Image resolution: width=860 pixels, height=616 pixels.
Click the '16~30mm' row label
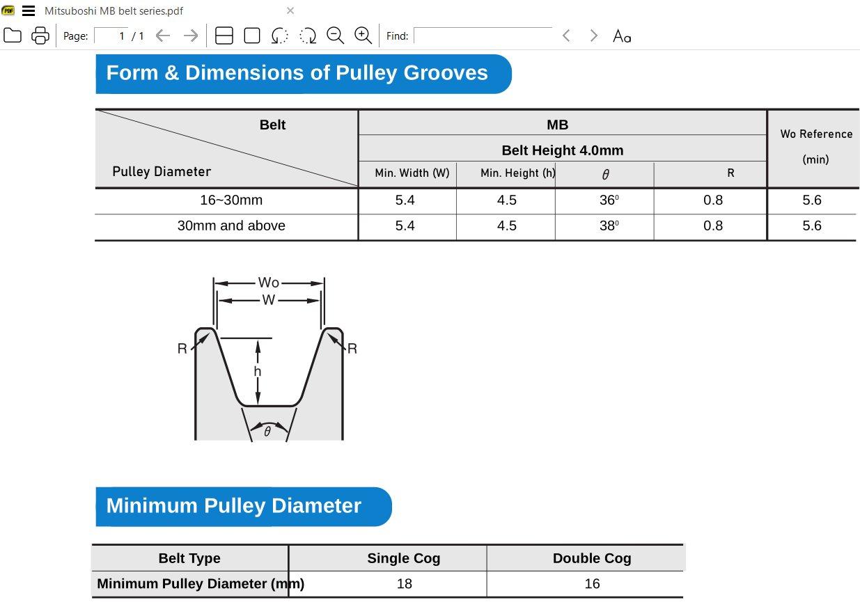pyautogui.click(x=231, y=200)
